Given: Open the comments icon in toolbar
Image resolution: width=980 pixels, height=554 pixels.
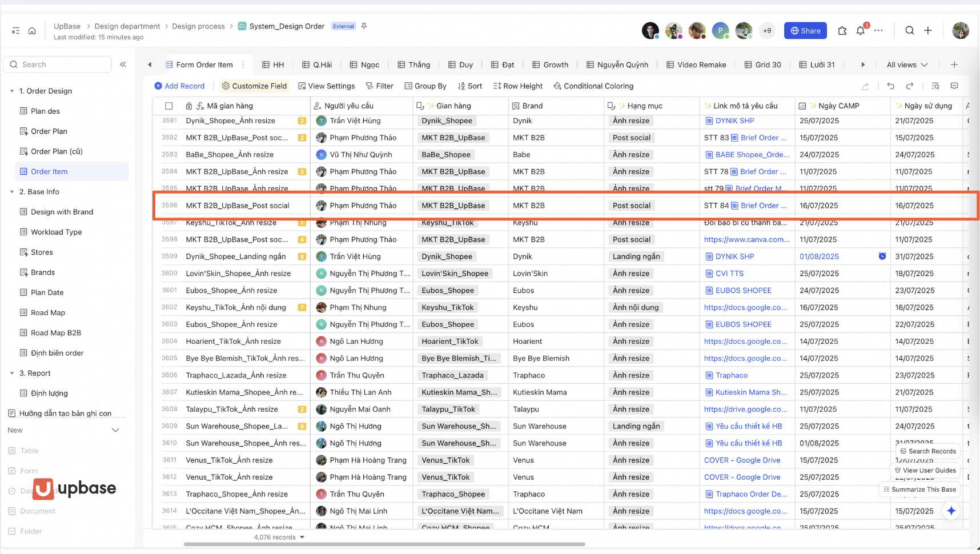Looking at the screenshot, I should point(954,86).
